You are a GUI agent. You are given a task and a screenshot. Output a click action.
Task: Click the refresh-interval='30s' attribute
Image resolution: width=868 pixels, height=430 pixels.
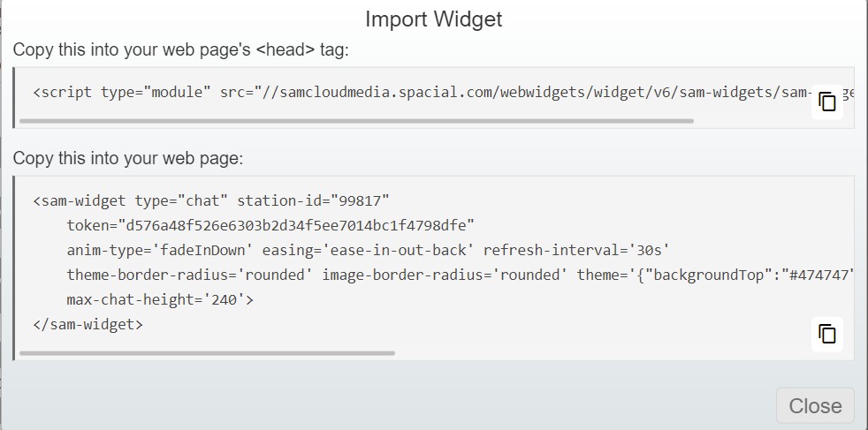[576, 250]
